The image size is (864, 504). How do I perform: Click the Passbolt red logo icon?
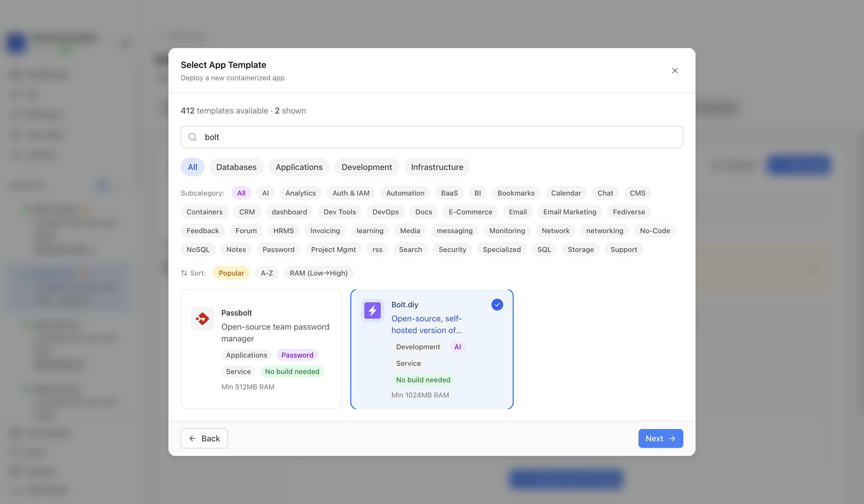coord(202,319)
